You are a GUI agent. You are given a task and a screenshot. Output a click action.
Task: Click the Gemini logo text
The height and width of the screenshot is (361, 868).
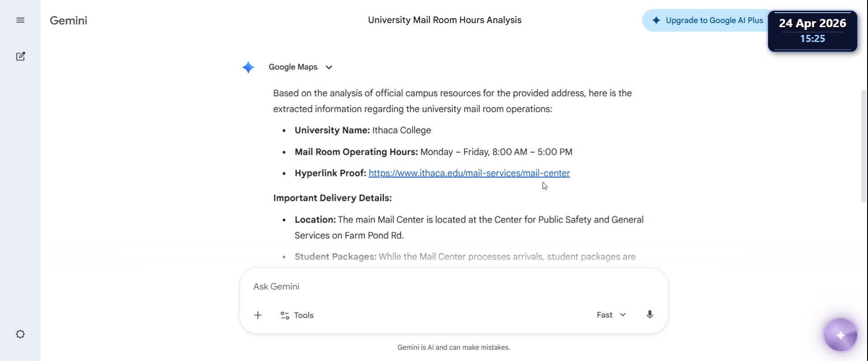(x=69, y=20)
